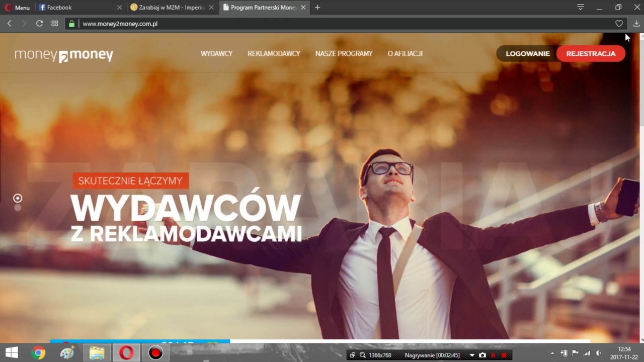Open the REKLAMODAWCY menu item
Image resolution: width=644 pixels, height=362 pixels.
274,53
